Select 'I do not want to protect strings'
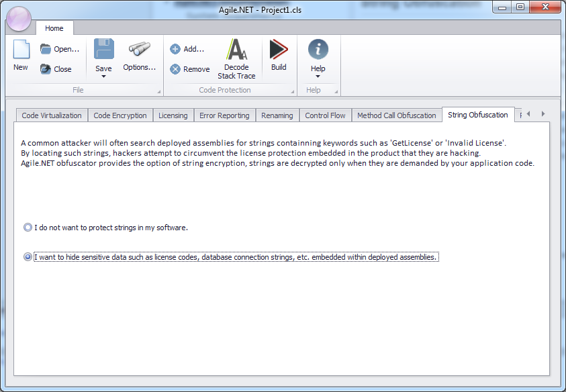The image size is (566, 392). pos(28,228)
